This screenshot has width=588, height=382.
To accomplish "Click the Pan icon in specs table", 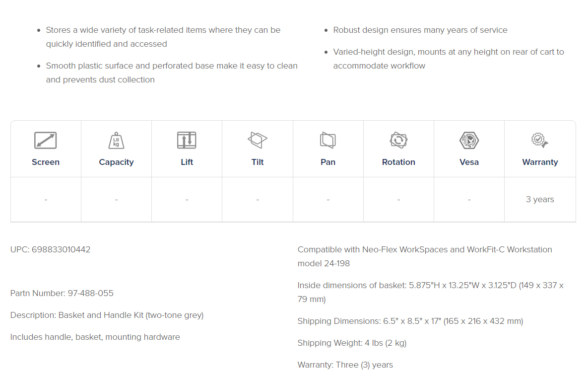I will [x=328, y=140].
